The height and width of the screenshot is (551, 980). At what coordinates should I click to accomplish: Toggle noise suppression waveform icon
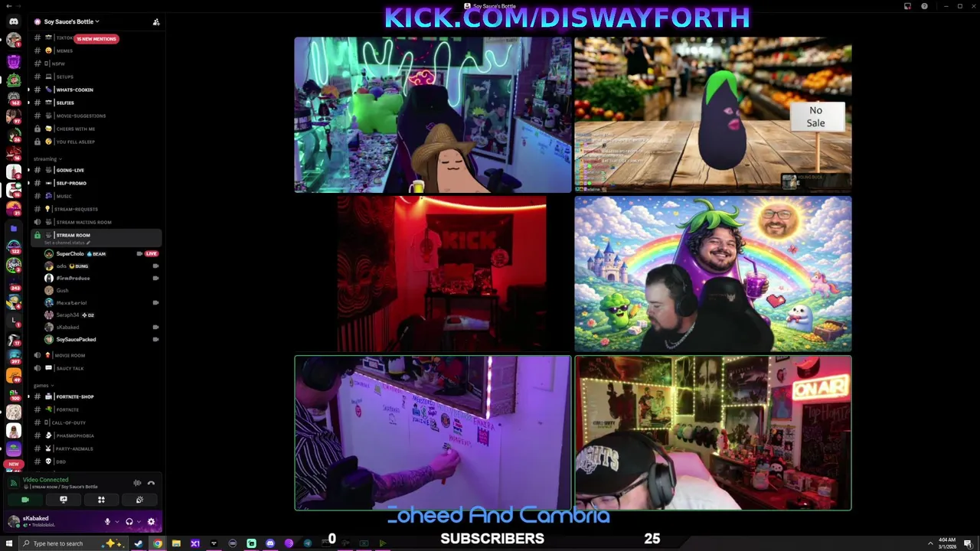click(137, 483)
